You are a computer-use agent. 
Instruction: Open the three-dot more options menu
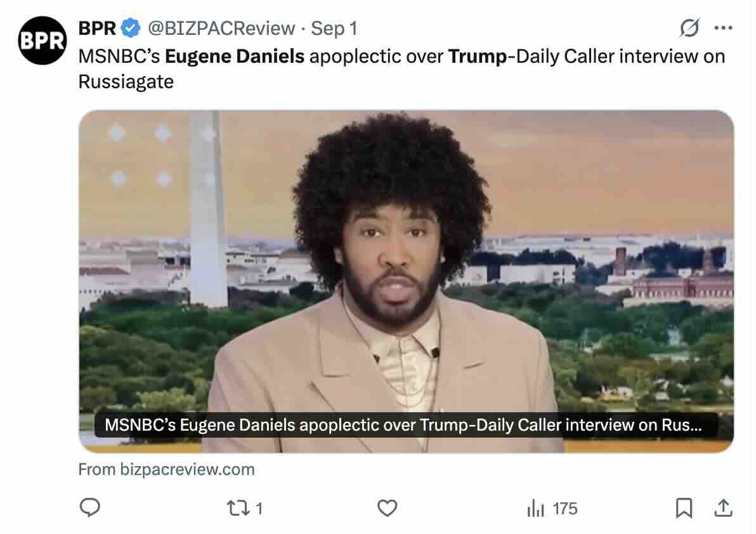point(723,28)
